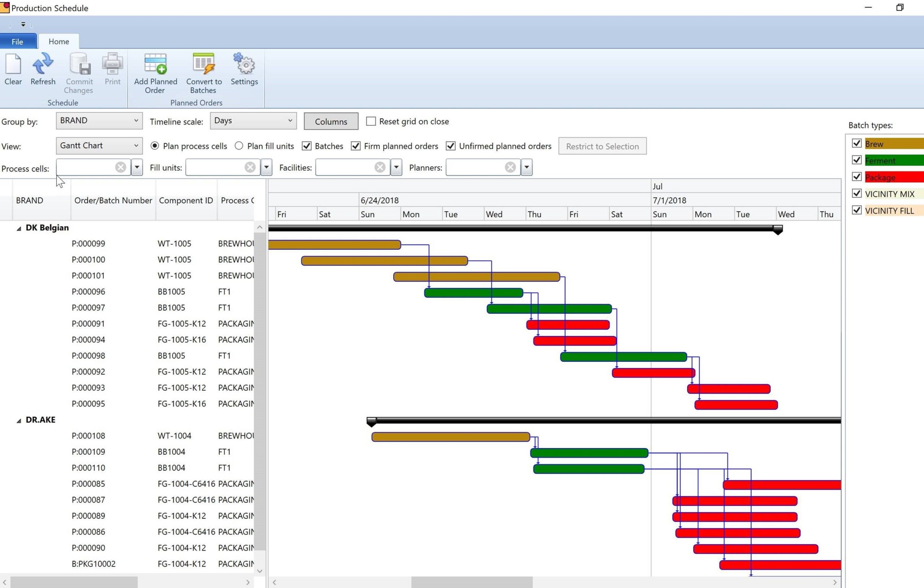Clear the Fill units filter with its X icon
This screenshot has width=924, height=588.
pos(250,167)
